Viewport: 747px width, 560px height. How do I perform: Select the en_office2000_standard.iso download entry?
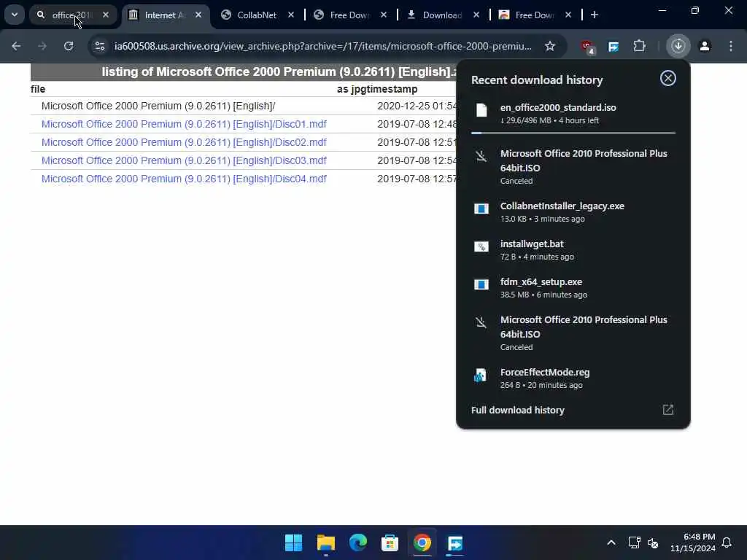tap(573, 114)
